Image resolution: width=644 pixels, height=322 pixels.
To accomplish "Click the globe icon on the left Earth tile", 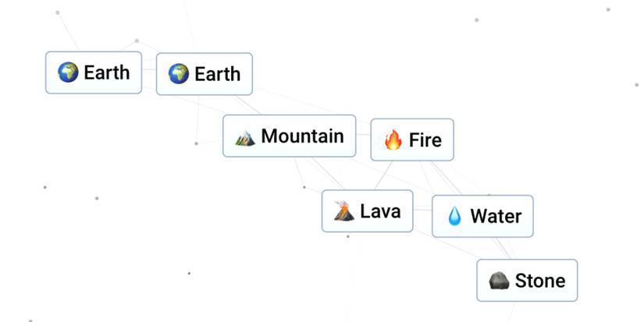I will 69,73.
